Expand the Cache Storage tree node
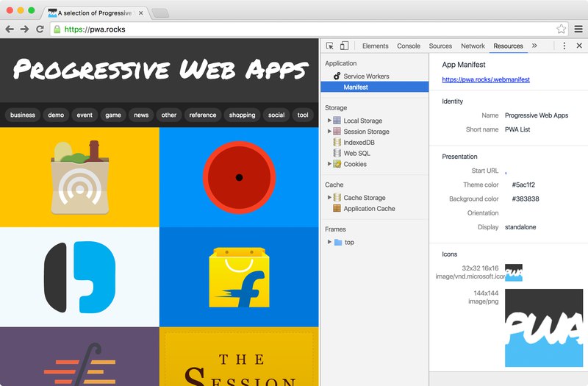Image resolution: width=588 pixels, height=386 pixels. click(329, 197)
